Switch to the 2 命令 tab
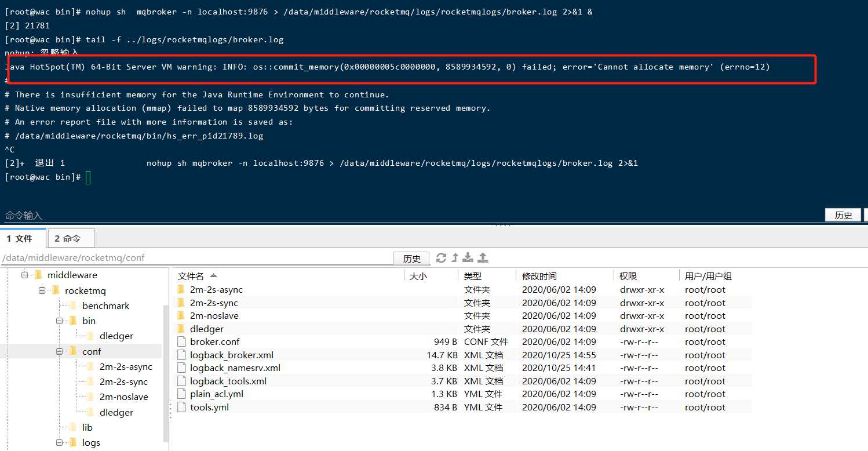Viewport: 868px width, 451px height. (71, 238)
